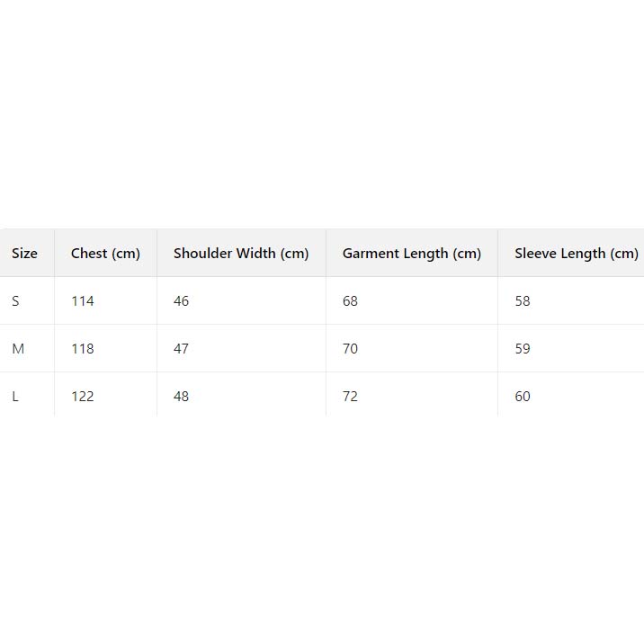Image resolution: width=644 pixels, height=644 pixels.
Task: Click the Chest (cm) column header
Action: point(105,254)
